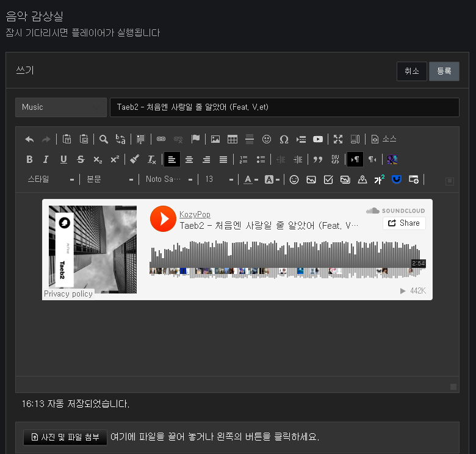The image size is (476, 454).
Task: Undo the last edit in editor
Action: (29, 139)
